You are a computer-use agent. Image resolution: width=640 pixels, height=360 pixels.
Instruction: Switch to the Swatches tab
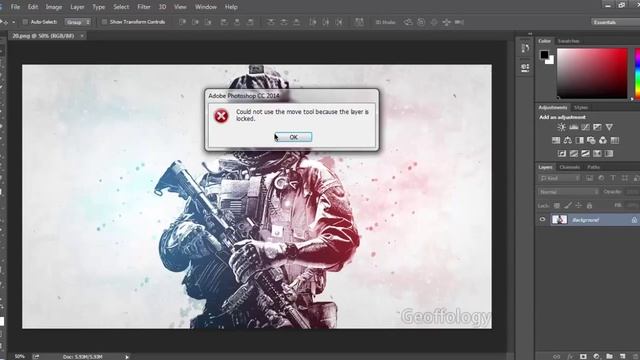click(x=568, y=41)
